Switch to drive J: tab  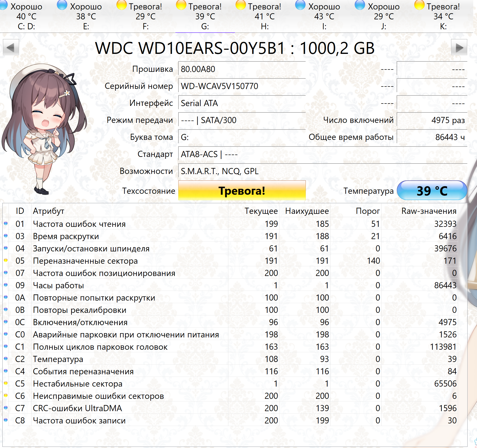point(384,16)
